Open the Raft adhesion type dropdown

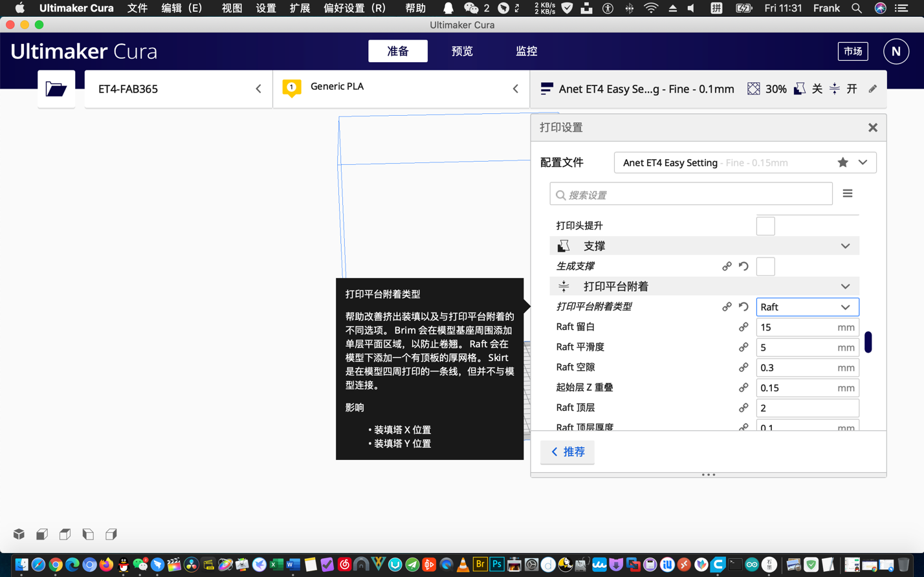tap(807, 307)
